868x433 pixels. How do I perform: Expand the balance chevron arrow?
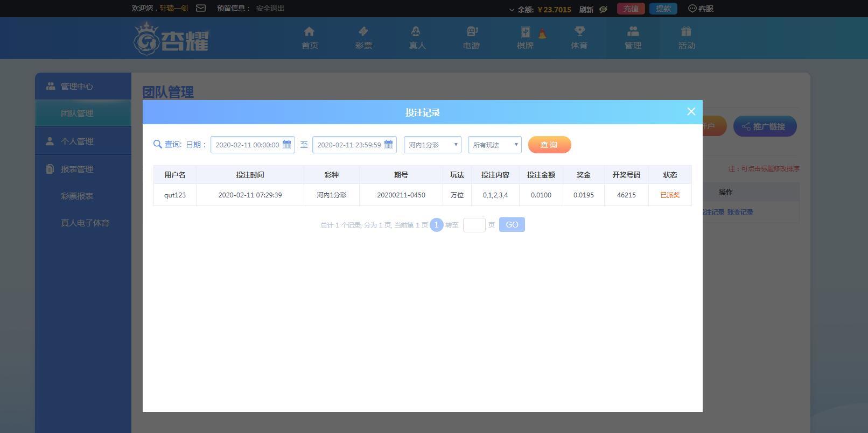[x=512, y=10]
